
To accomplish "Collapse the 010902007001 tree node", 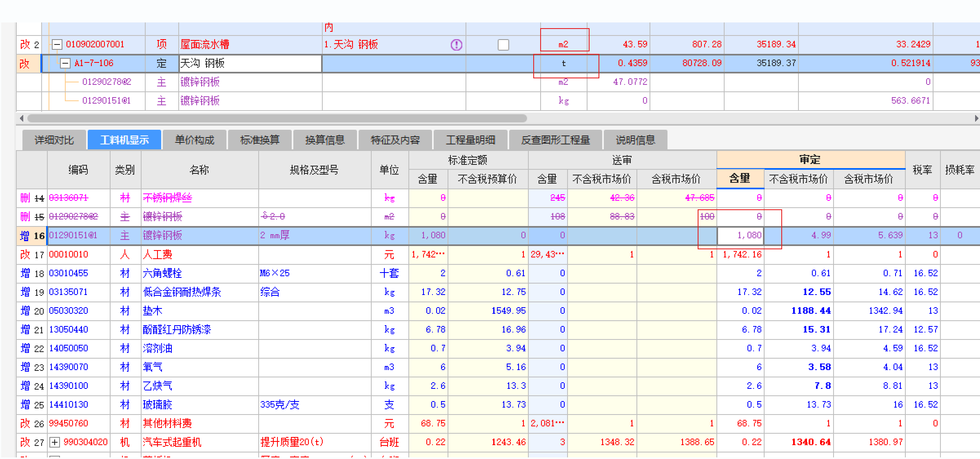I will point(57,44).
